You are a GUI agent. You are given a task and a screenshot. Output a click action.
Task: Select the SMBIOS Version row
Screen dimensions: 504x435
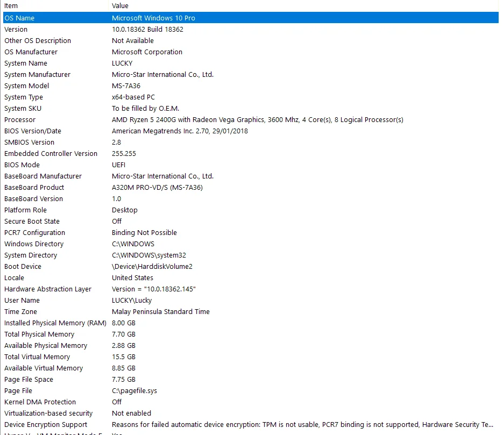(x=251, y=142)
